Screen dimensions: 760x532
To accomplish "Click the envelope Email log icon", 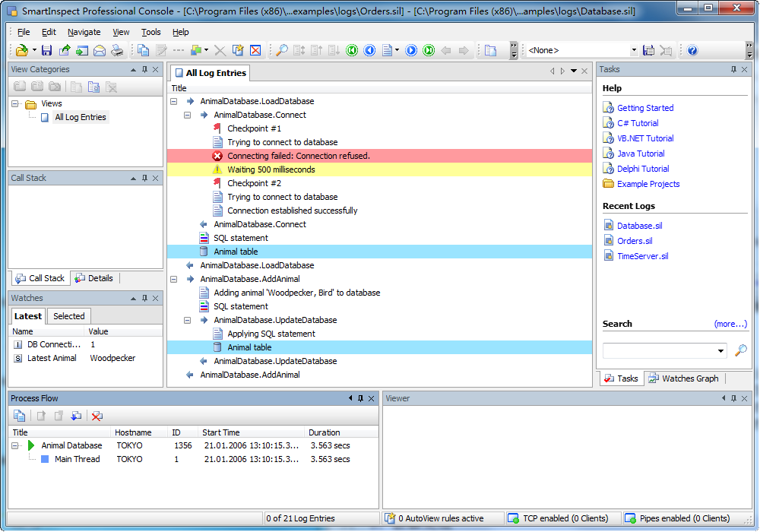I will 100,50.
